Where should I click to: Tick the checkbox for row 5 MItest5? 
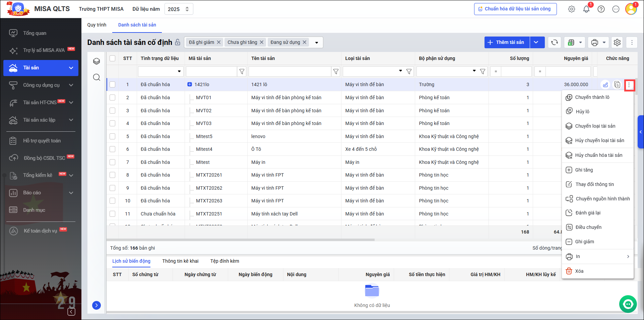click(113, 136)
